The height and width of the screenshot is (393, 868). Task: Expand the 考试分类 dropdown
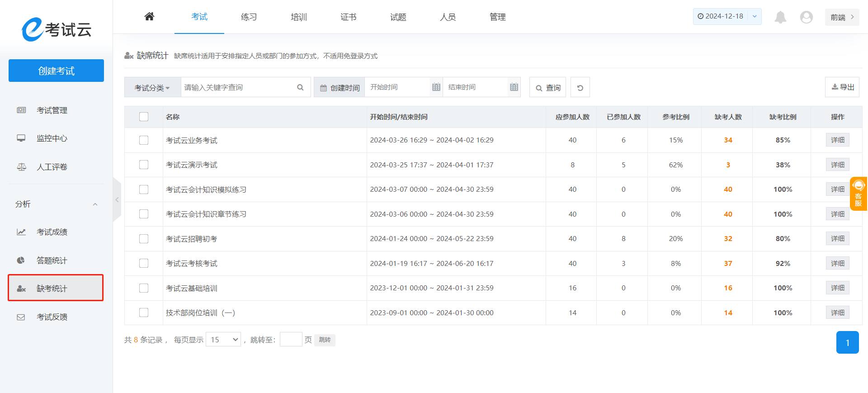(152, 88)
